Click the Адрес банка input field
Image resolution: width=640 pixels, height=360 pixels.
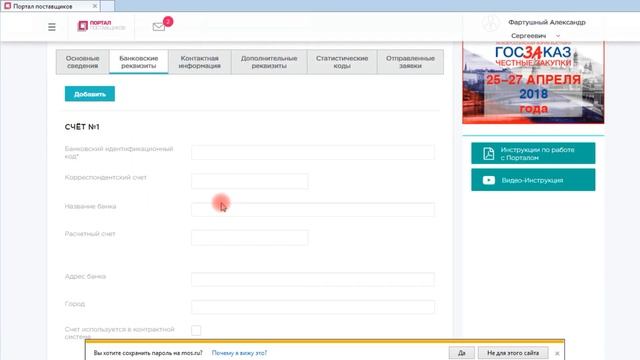[x=313, y=279]
